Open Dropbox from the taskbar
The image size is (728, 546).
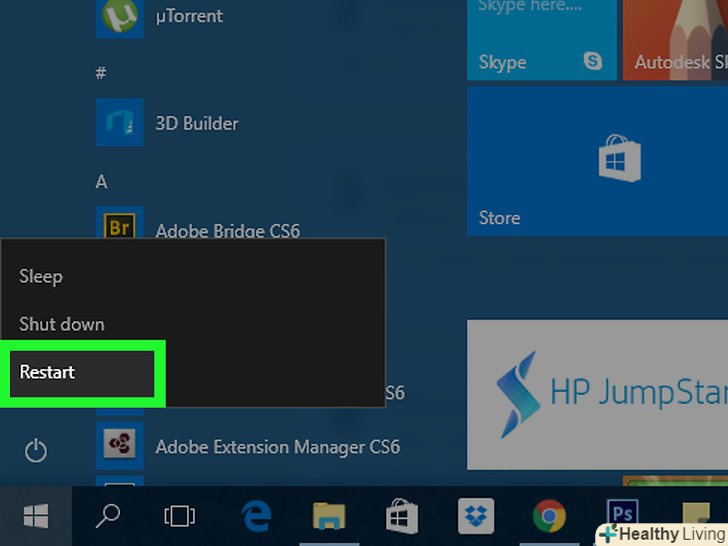(476, 516)
